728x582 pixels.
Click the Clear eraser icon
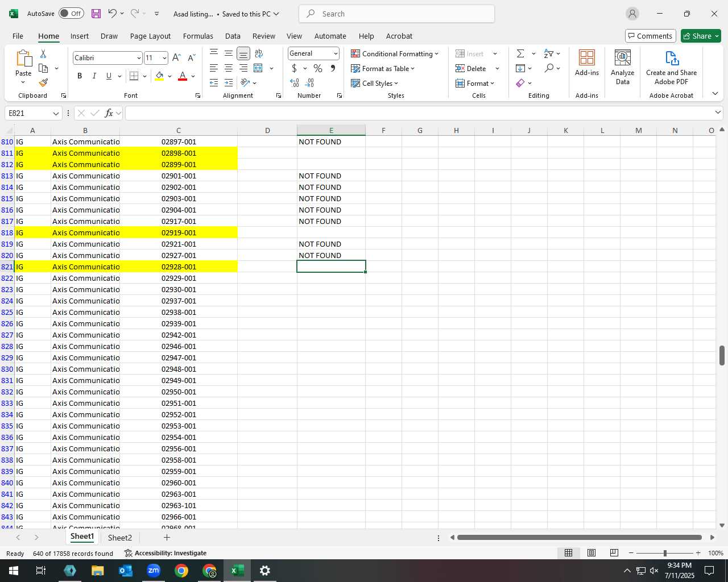pyautogui.click(x=520, y=83)
